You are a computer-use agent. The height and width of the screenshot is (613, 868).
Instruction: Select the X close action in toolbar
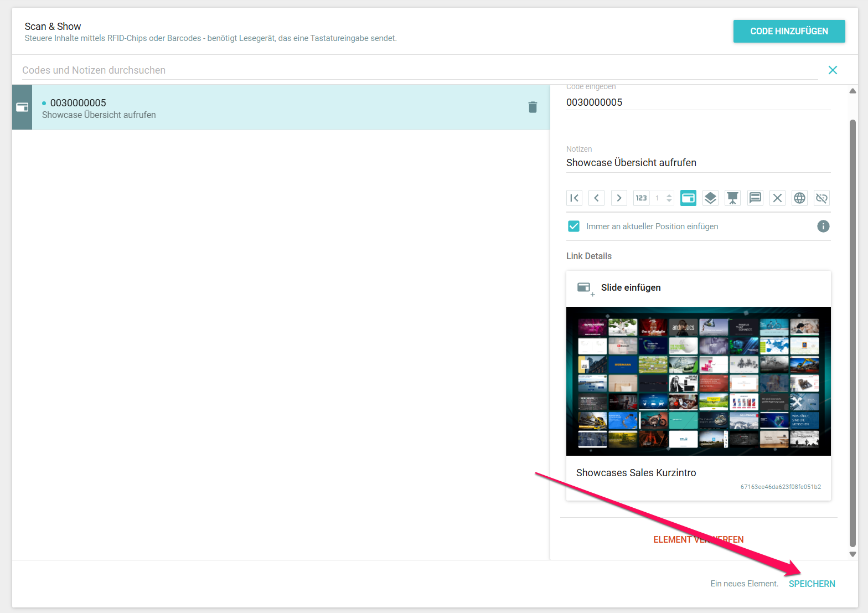coord(777,198)
